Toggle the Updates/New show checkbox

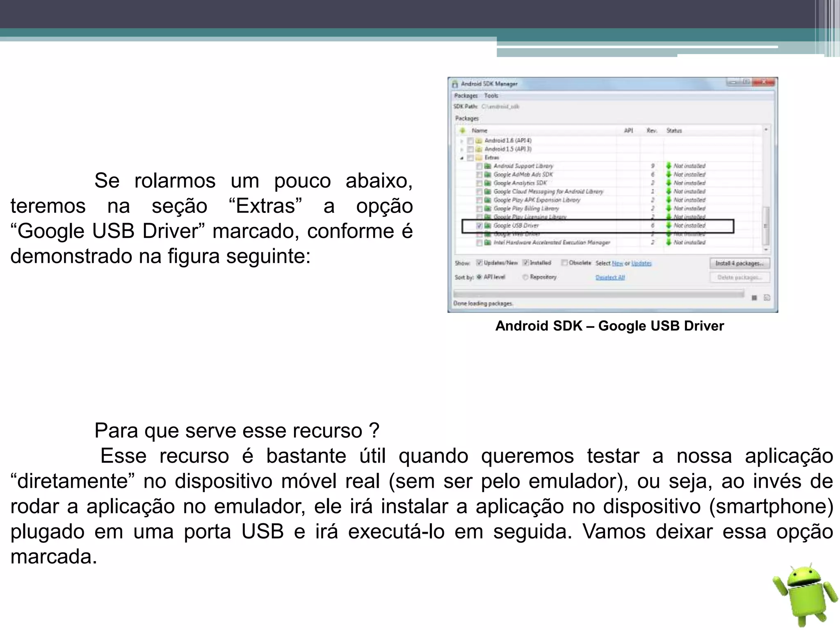(x=479, y=263)
